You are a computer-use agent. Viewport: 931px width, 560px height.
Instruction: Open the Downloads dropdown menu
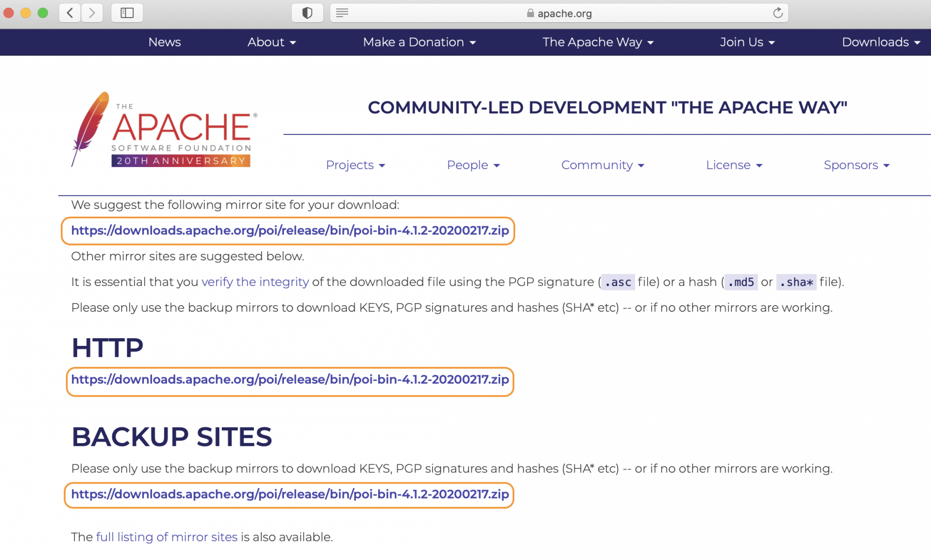[x=880, y=42]
